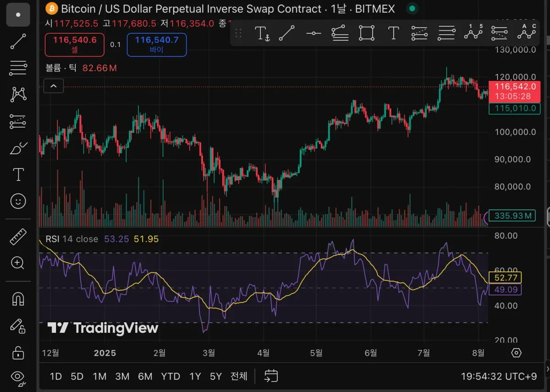Hide all drawings with the eye icon
The height and width of the screenshot is (392, 550).
coord(18,377)
